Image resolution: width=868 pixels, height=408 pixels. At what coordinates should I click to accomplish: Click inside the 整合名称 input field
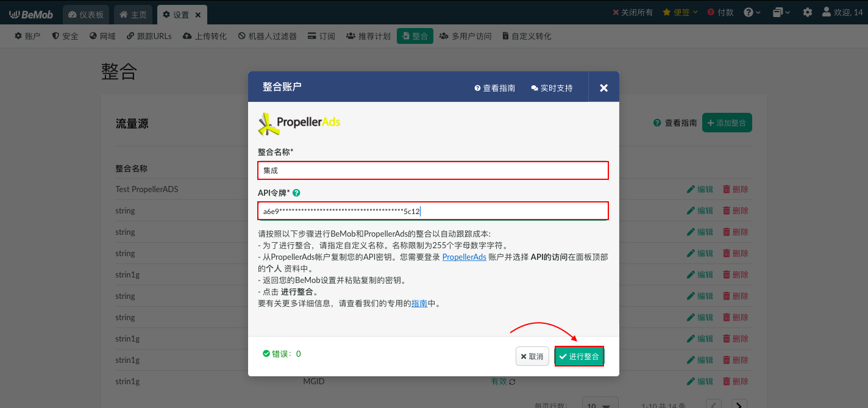433,170
